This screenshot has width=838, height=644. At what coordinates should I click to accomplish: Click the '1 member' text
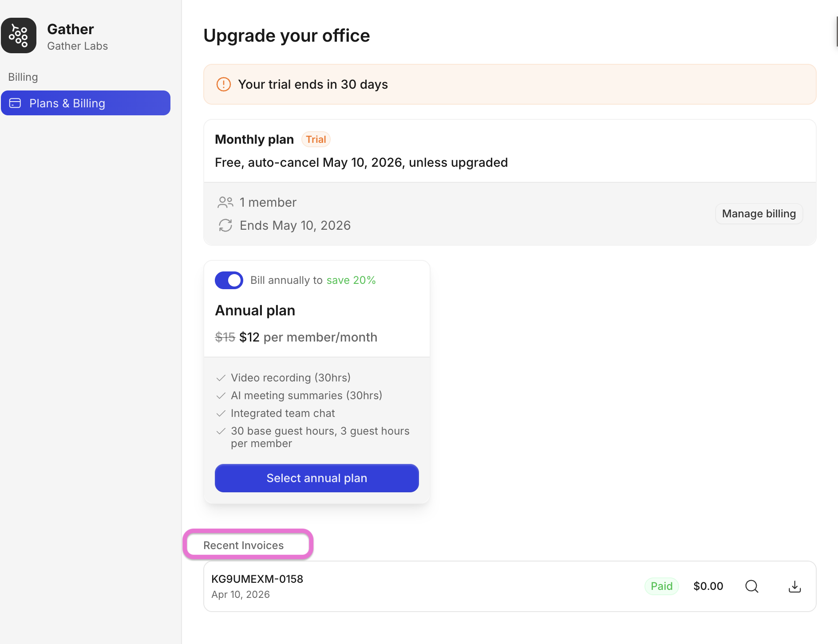click(268, 202)
